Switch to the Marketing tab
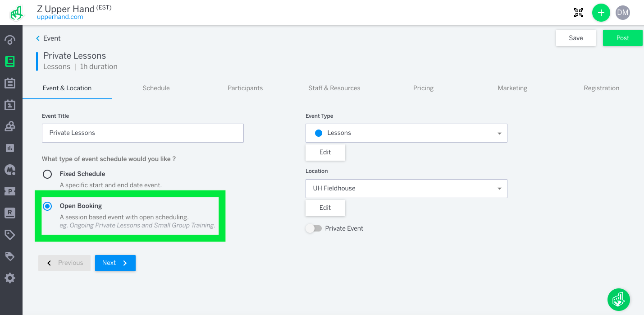This screenshot has height=315, width=644. 512,88
